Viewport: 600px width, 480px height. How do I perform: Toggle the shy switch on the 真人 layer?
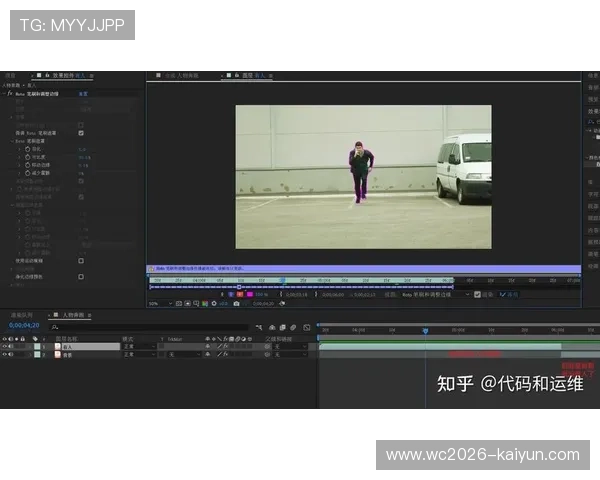point(207,346)
